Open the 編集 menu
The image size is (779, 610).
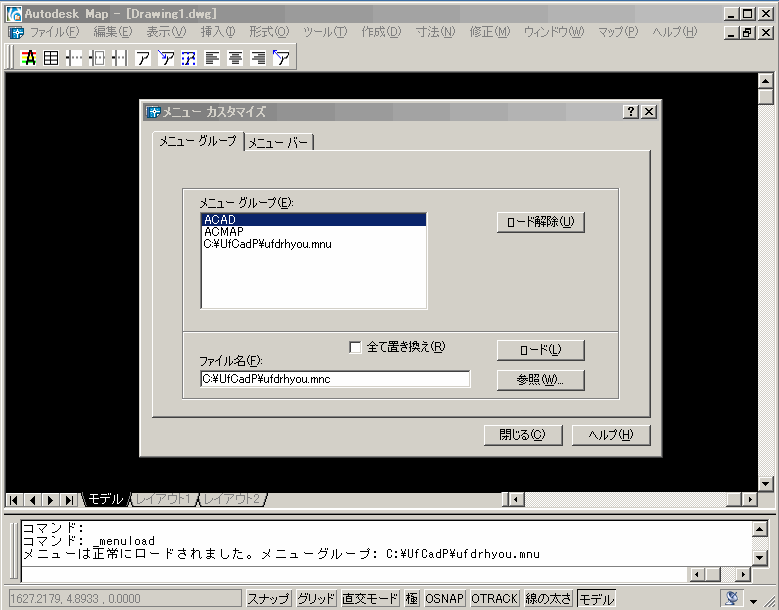pyautogui.click(x=113, y=32)
